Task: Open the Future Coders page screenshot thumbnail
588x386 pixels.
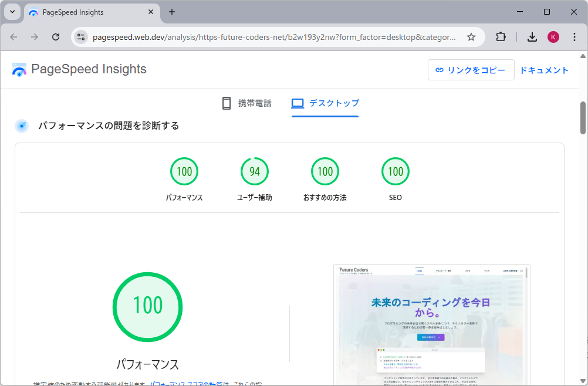Action: pos(432,324)
